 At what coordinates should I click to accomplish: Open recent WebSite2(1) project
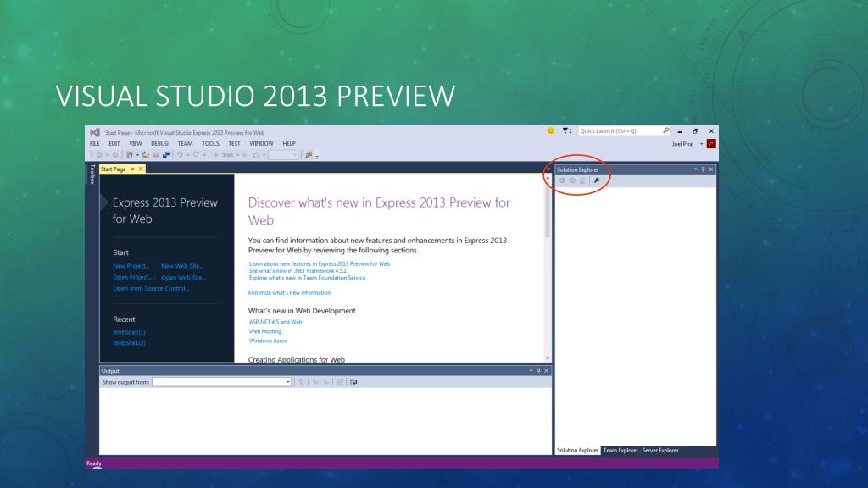129,332
